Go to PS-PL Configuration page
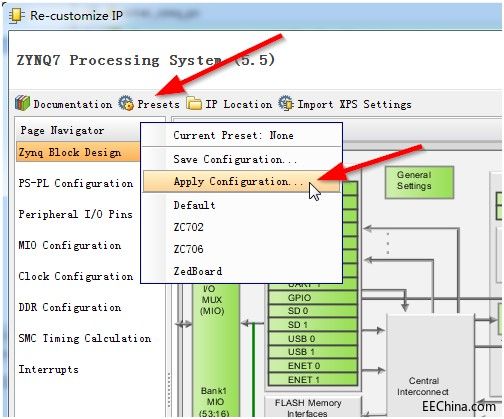This screenshot has width=504, height=419. [76, 183]
